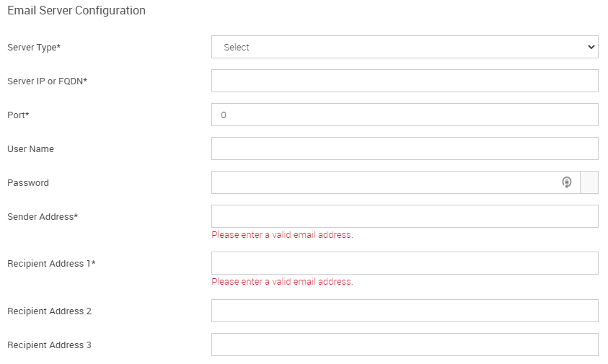The width and height of the screenshot is (608, 364).
Task: Click the error text below Recipient Address 1
Action: click(x=282, y=282)
